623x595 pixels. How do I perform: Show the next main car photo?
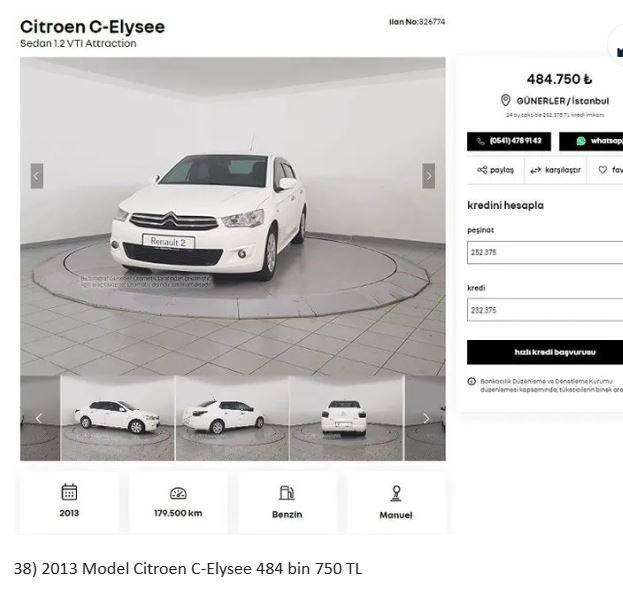pos(428,176)
